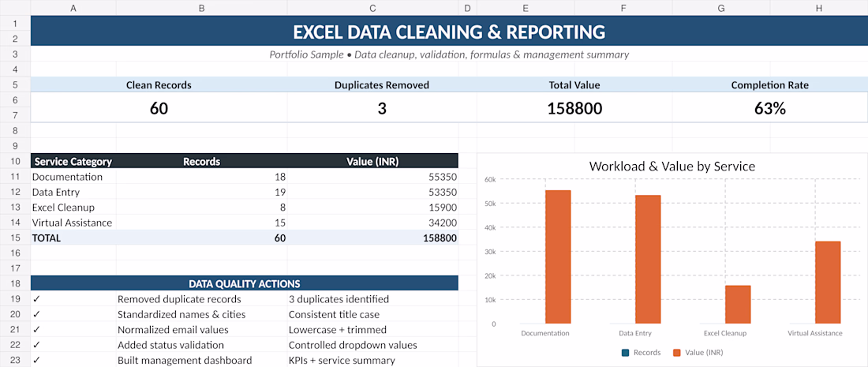Select the 'Data Entry' row label cell
The height and width of the screenshot is (367, 868).
[73, 192]
